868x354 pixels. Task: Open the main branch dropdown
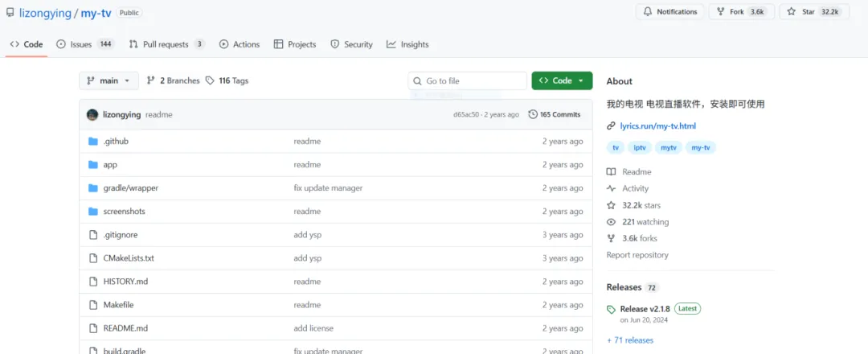(108, 81)
